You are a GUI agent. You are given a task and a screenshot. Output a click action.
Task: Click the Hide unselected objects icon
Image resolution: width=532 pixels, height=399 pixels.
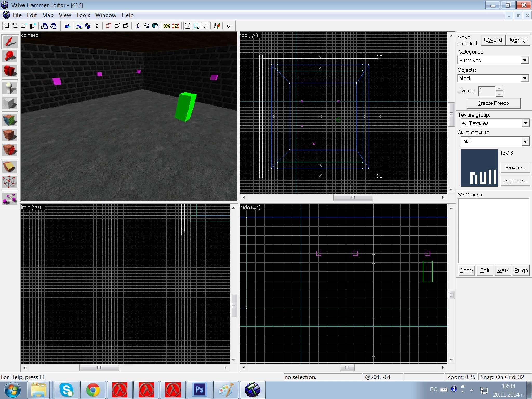coord(117,26)
